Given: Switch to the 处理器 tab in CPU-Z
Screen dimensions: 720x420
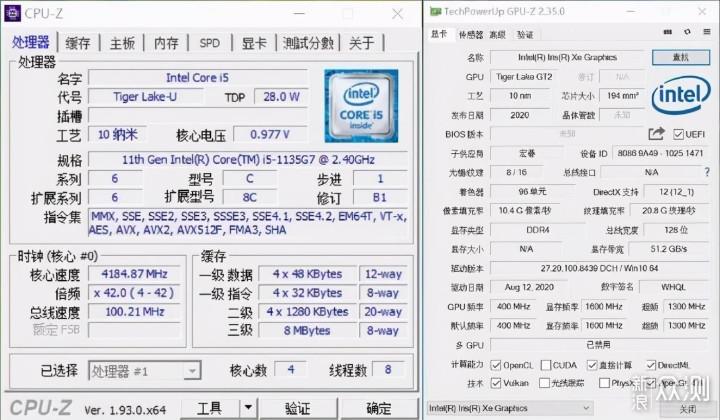Looking at the screenshot, I should click(30, 43).
